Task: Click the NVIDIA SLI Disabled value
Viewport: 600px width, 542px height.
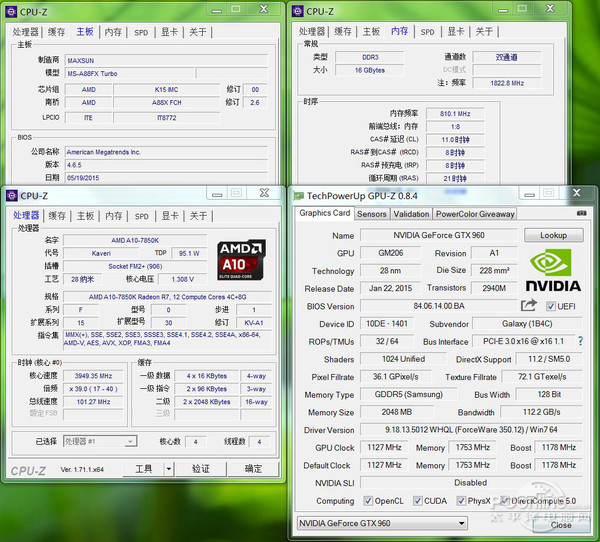Action: (x=471, y=482)
